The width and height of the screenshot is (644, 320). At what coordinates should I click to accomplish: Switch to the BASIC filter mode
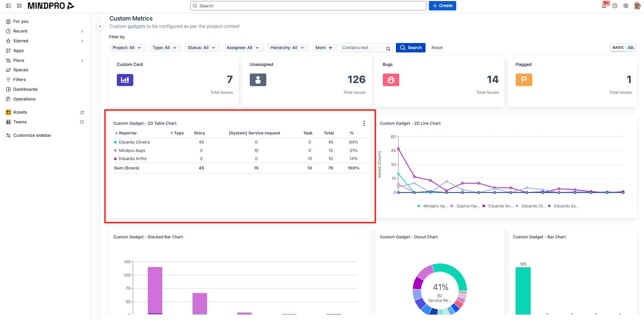(618, 47)
